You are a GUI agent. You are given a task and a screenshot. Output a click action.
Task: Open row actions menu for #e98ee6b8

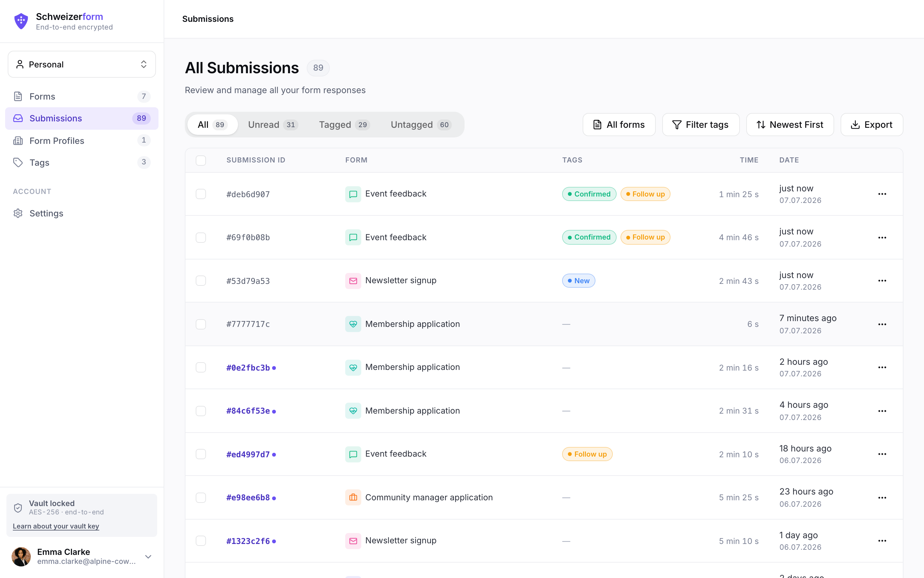(882, 497)
